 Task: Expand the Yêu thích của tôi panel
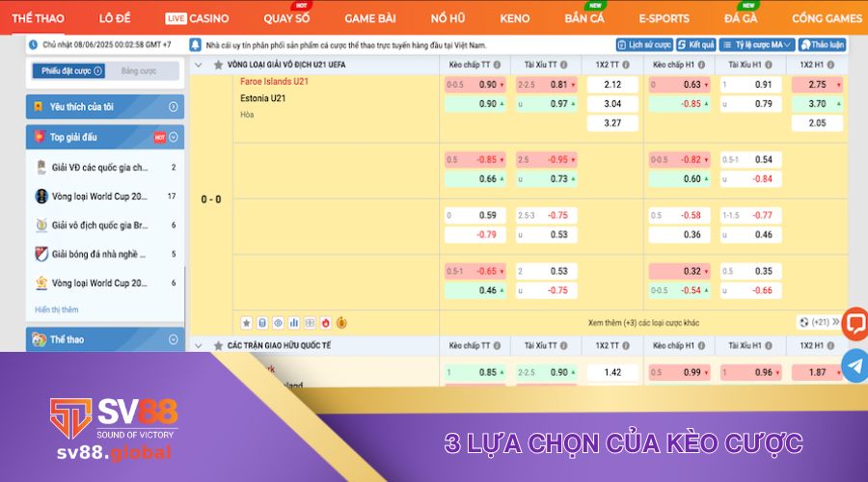(x=174, y=107)
